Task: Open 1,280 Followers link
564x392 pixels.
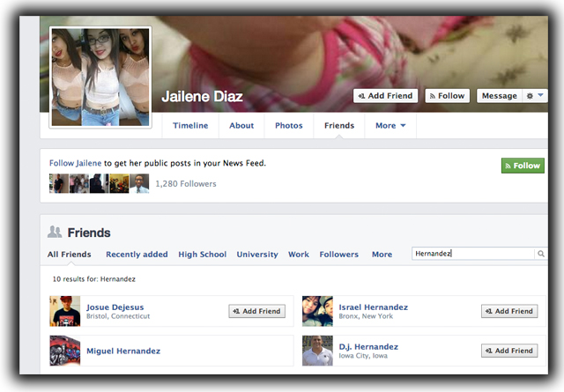Action: 185,184
